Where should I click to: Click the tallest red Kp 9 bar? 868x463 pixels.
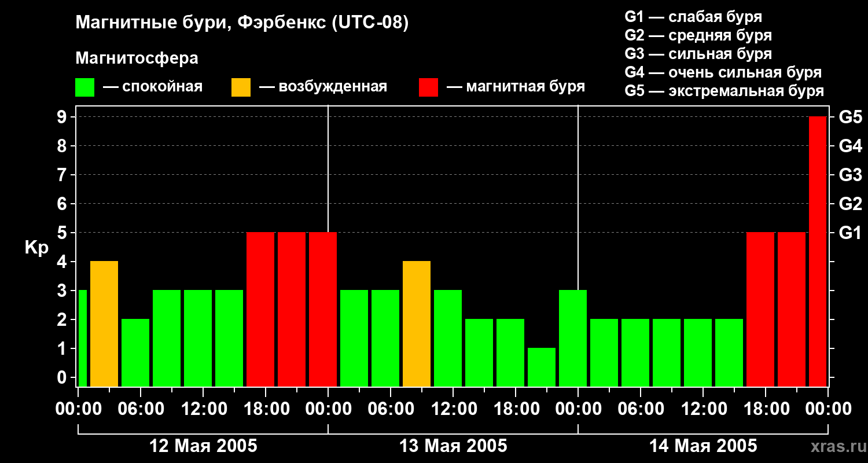818,252
